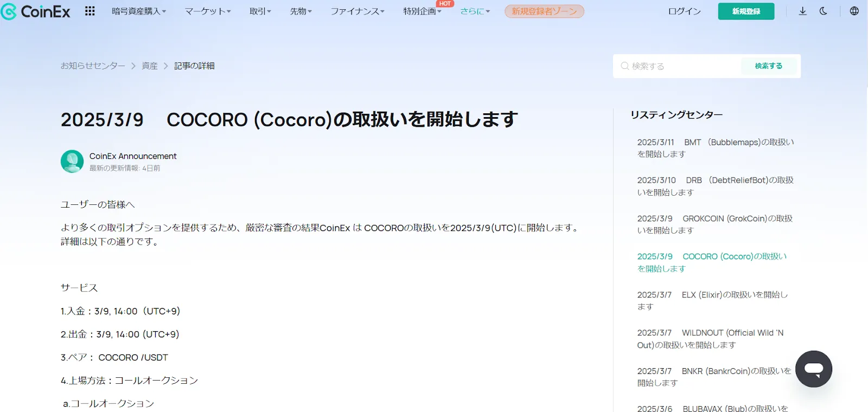Click the a.コールオークション line
Screen dimensions: 868x412
(108, 403)
